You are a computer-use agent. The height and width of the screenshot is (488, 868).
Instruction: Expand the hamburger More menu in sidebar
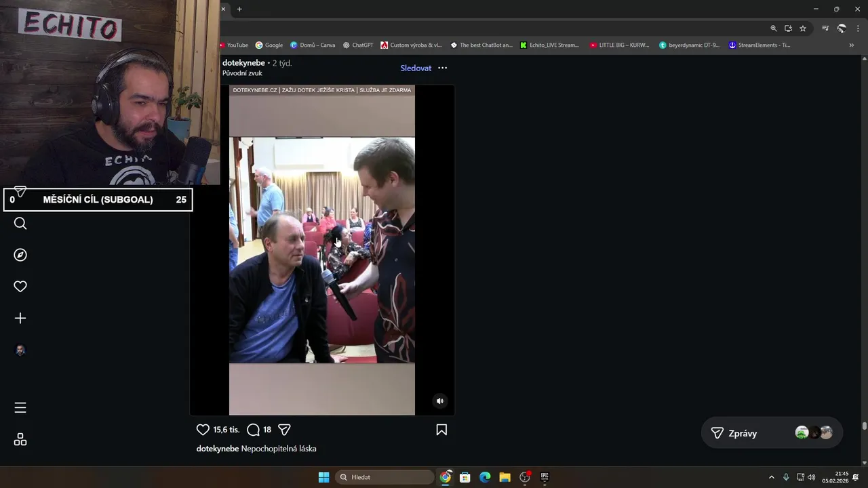point(20,407)
